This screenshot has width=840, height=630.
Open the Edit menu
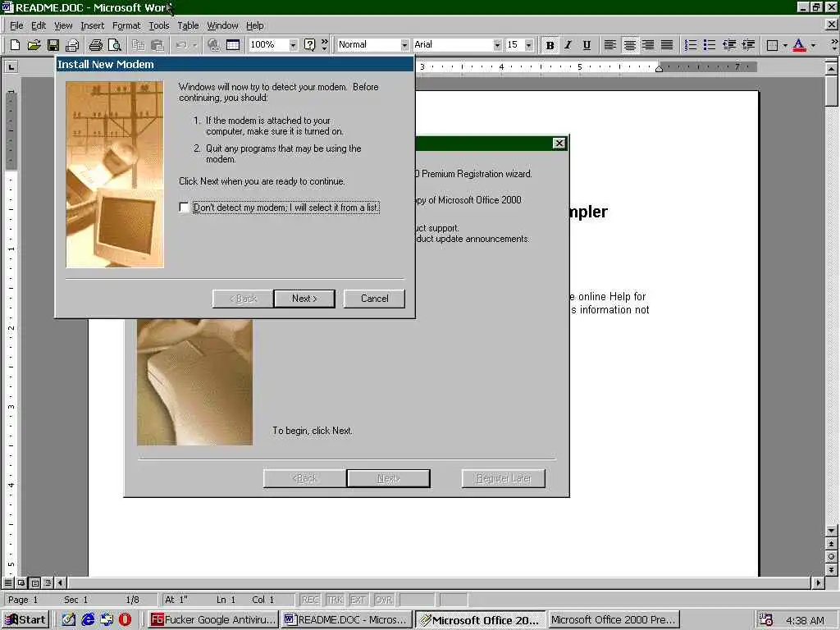click(38, 25)
